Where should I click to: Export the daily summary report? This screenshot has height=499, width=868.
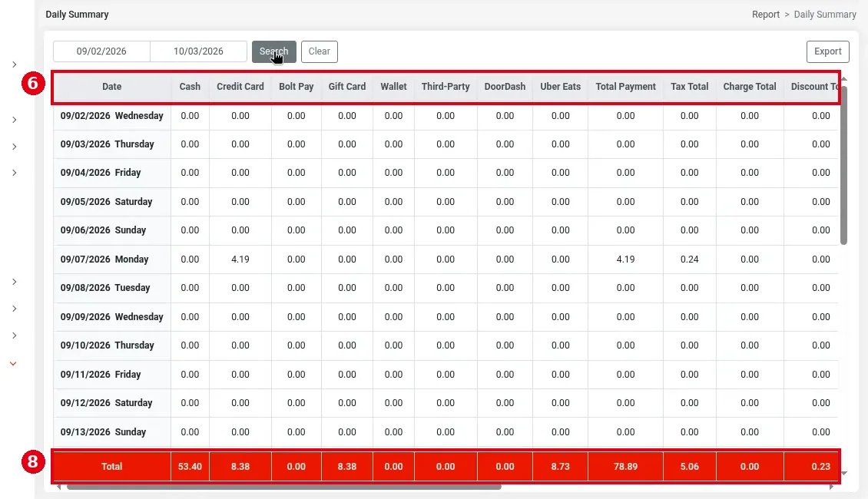pos(827,51)
